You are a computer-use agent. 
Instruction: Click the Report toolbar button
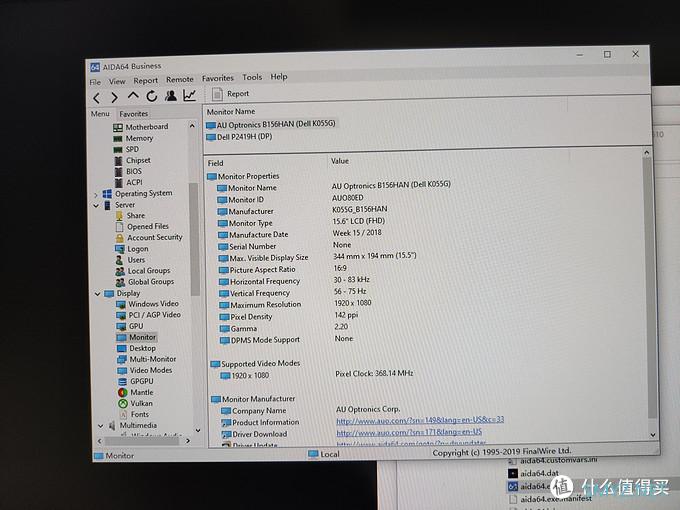[230, 94]
